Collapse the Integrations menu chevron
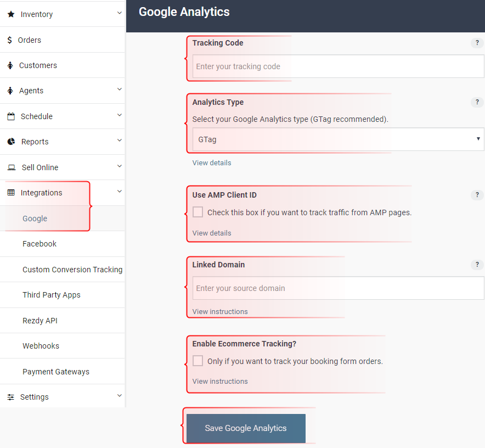485x448 pixels. [x=120, y=192]
